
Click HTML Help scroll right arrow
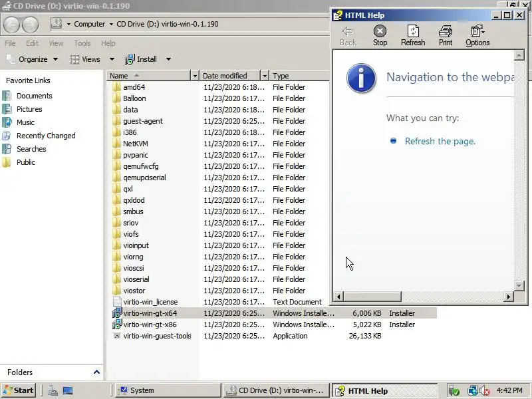508,297
